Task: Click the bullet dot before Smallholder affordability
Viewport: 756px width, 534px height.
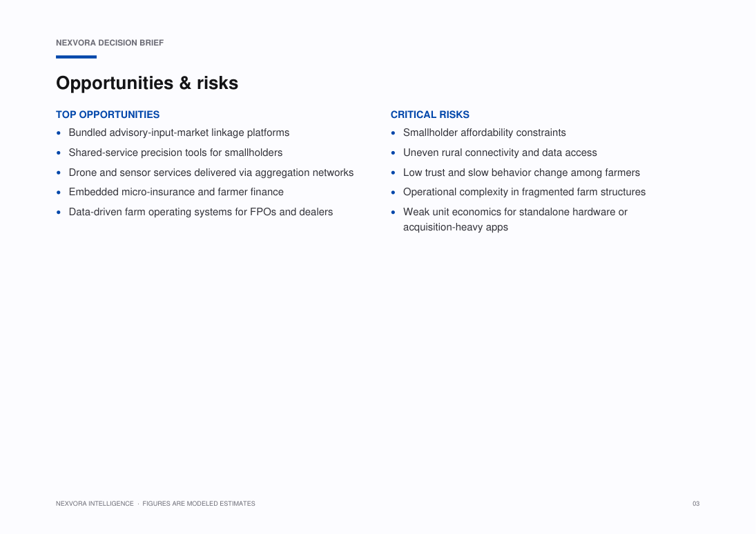Action: pos(393,133)
